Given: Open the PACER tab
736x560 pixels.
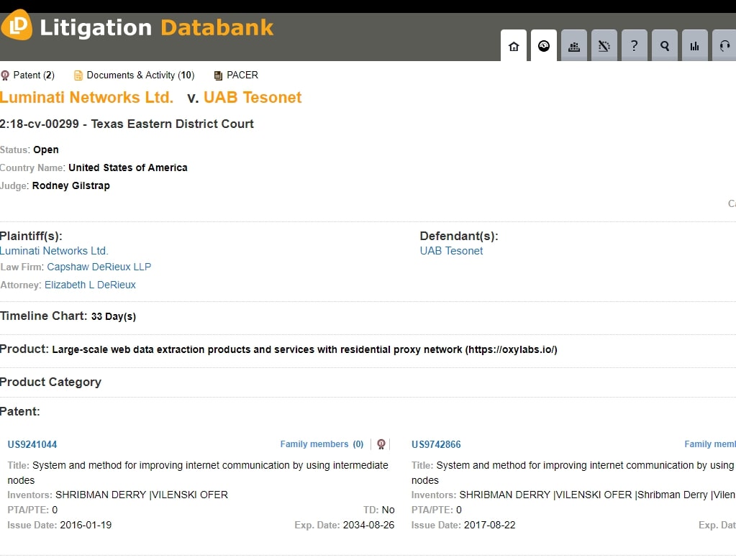Looking at the screenshot, I should point(236,75).
